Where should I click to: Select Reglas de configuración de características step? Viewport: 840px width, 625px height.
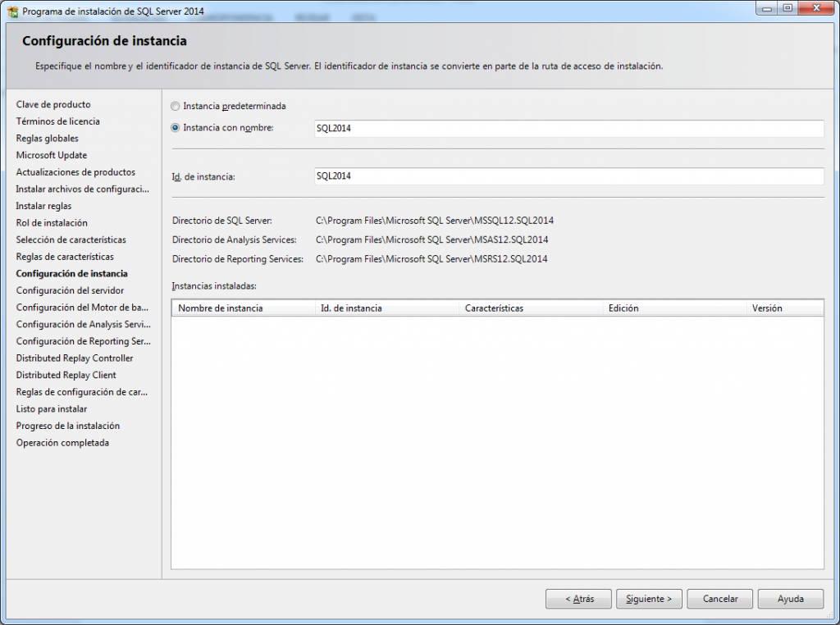81,392
